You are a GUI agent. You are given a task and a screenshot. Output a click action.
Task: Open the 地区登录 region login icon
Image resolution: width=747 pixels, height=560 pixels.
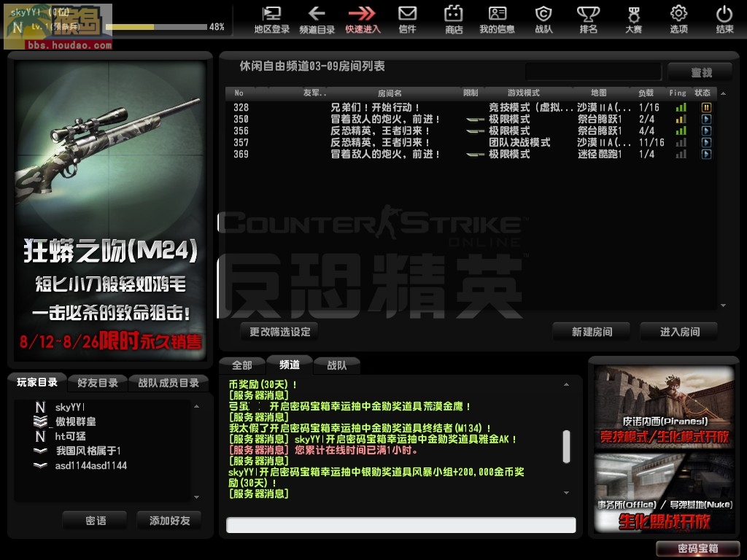click(x=271, y=20)
